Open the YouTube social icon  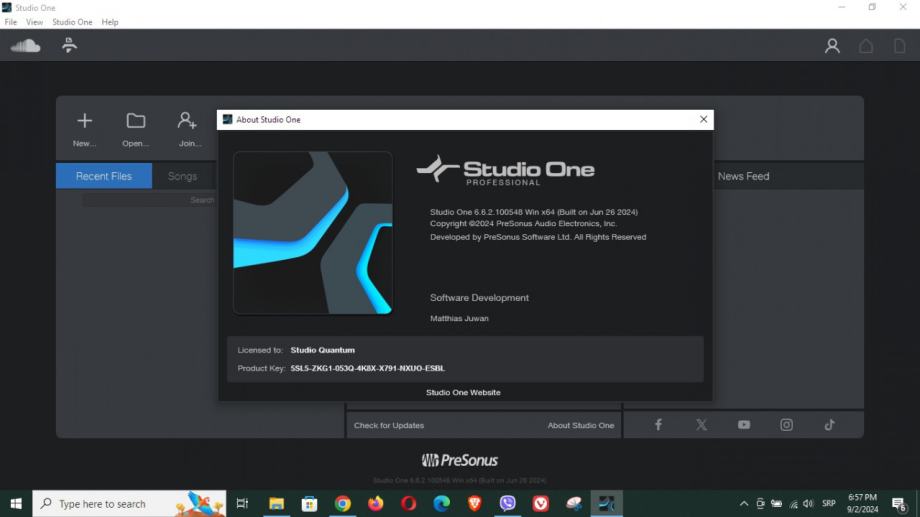click(744, 424)
